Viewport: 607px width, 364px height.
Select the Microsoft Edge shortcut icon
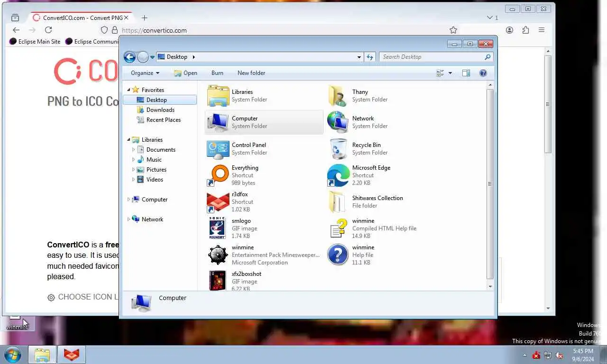(338, 175)
